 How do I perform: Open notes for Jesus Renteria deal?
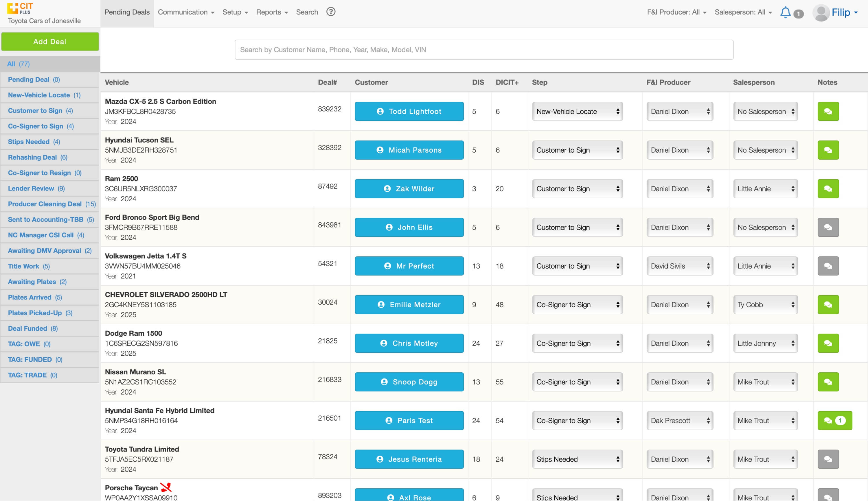coord(828,459)
